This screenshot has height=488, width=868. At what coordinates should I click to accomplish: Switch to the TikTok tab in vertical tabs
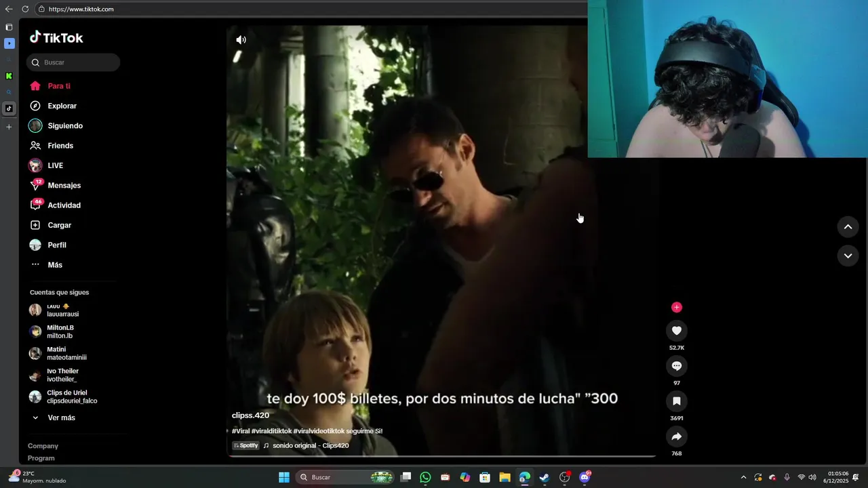9,108
